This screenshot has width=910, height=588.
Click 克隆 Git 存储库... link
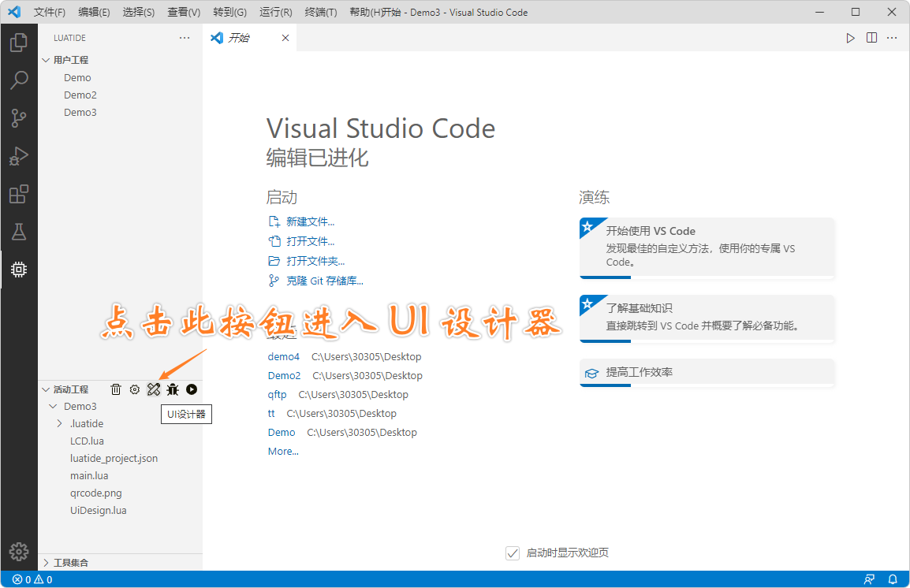point(324,281)
